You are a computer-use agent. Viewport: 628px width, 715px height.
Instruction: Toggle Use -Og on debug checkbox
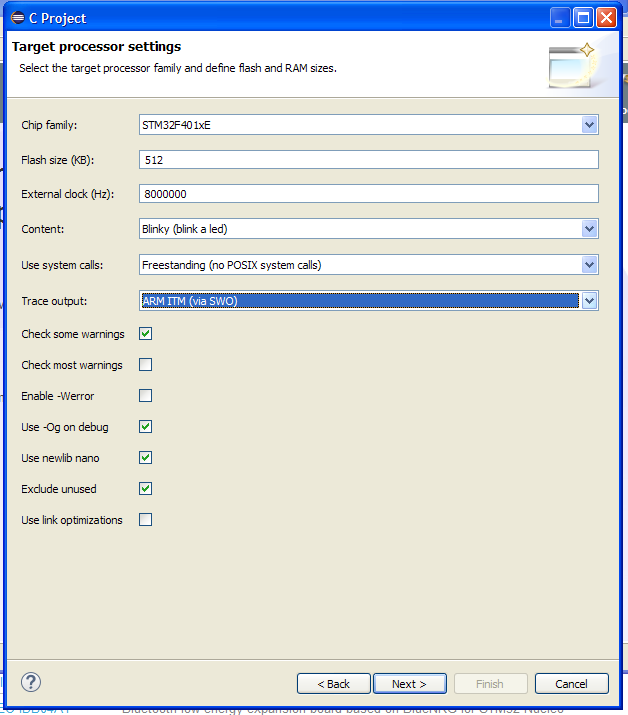(x=145, y=427)
